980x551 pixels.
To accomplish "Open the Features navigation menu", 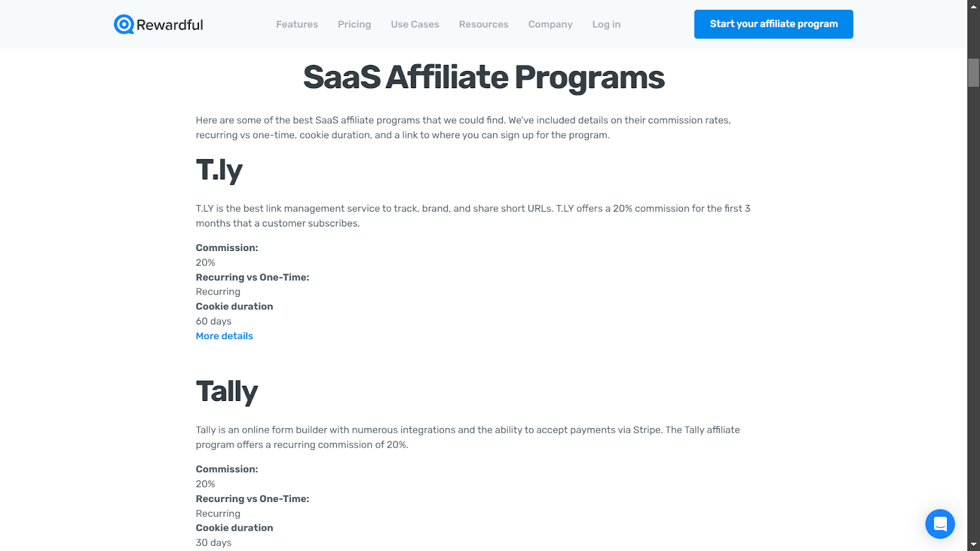I will [x=297, y=24].
